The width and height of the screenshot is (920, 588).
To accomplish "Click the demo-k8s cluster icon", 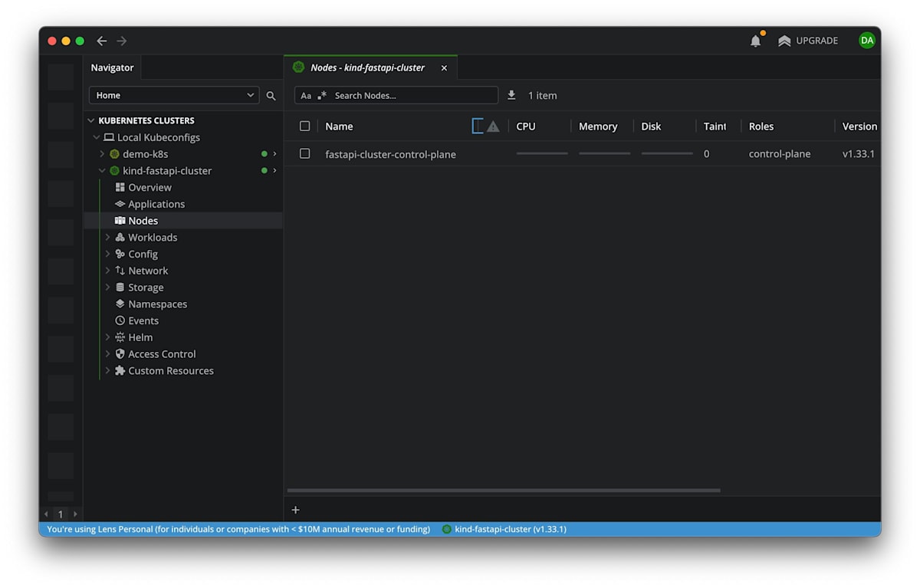I will pos(114,154).
